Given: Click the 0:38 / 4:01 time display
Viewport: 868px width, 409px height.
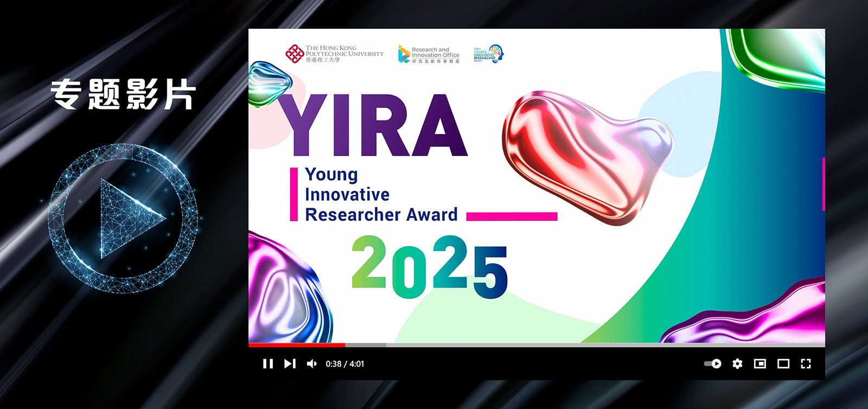Looking at the screenshot, I should (345, 364).
